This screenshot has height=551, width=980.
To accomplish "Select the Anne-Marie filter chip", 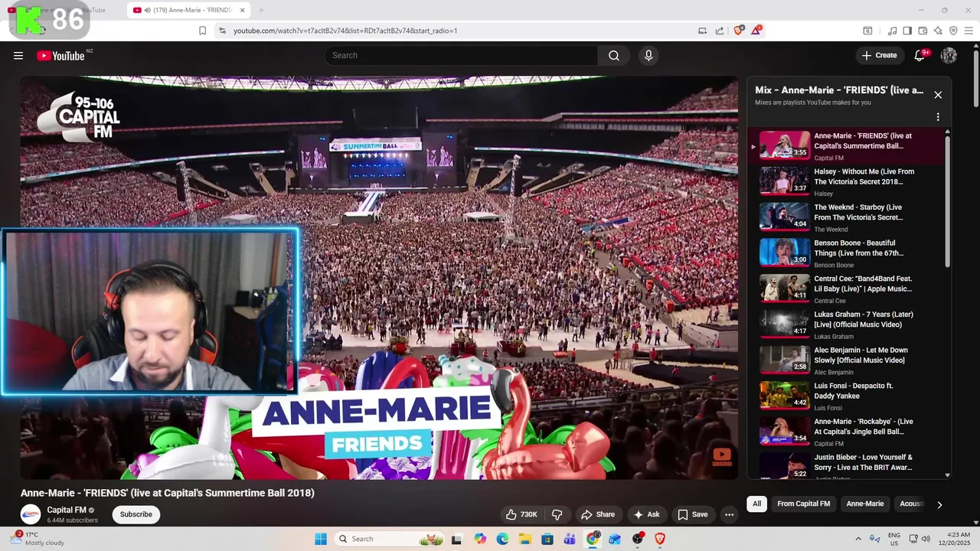I will point(864,504).
